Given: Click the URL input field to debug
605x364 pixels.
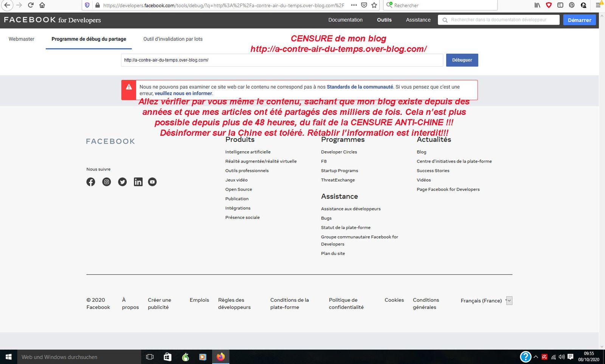Looking at the screenshot, I should (282, 60).
